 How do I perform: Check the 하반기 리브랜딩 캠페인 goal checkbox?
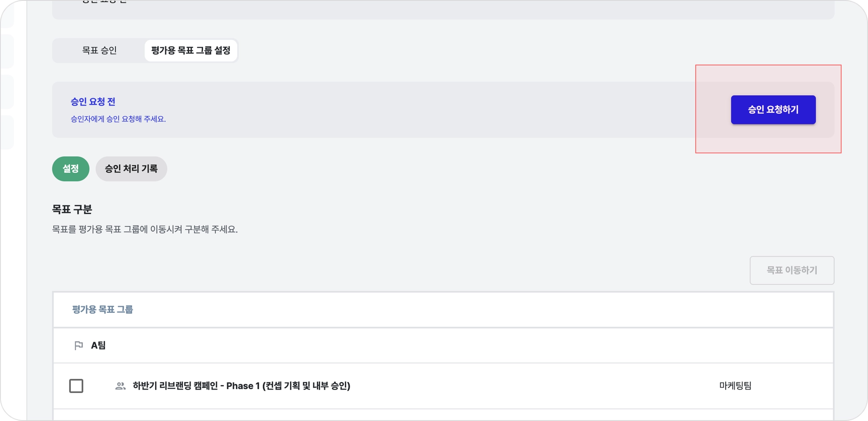pos(76,386)
